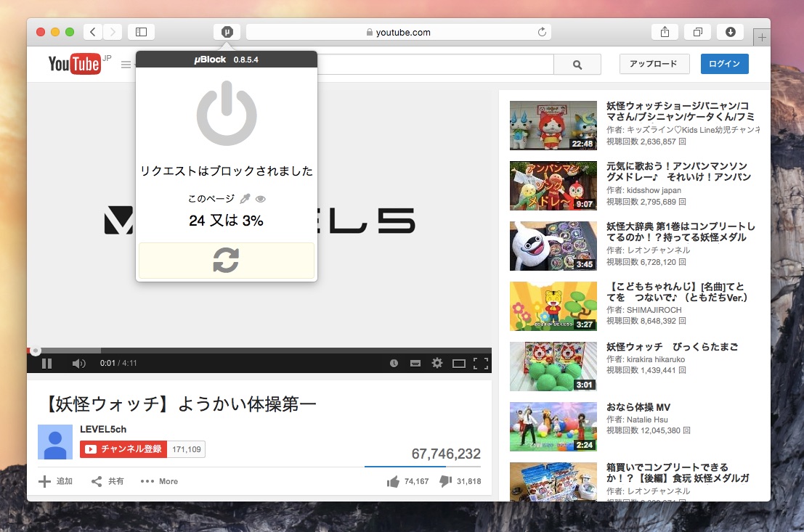Image resolution: width=804 pixels, height=532 pixels.
Task: Show all tabs overview
Action: (697, 32)
